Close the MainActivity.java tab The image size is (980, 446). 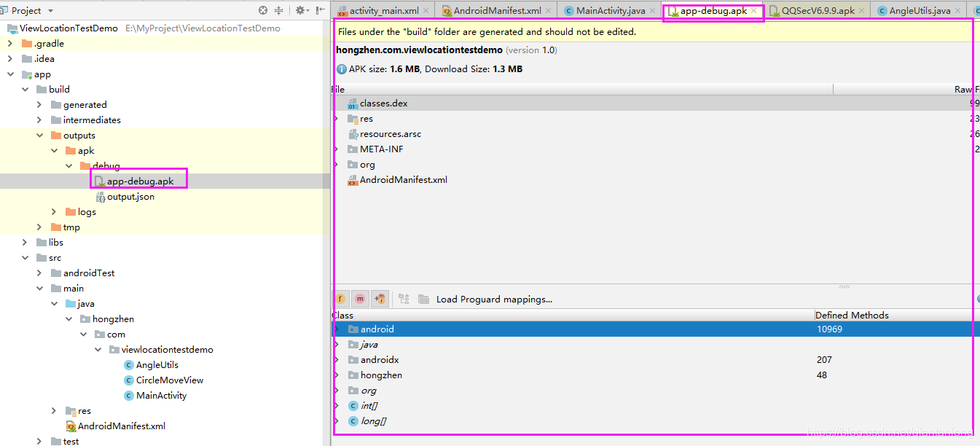click(653, 11)
